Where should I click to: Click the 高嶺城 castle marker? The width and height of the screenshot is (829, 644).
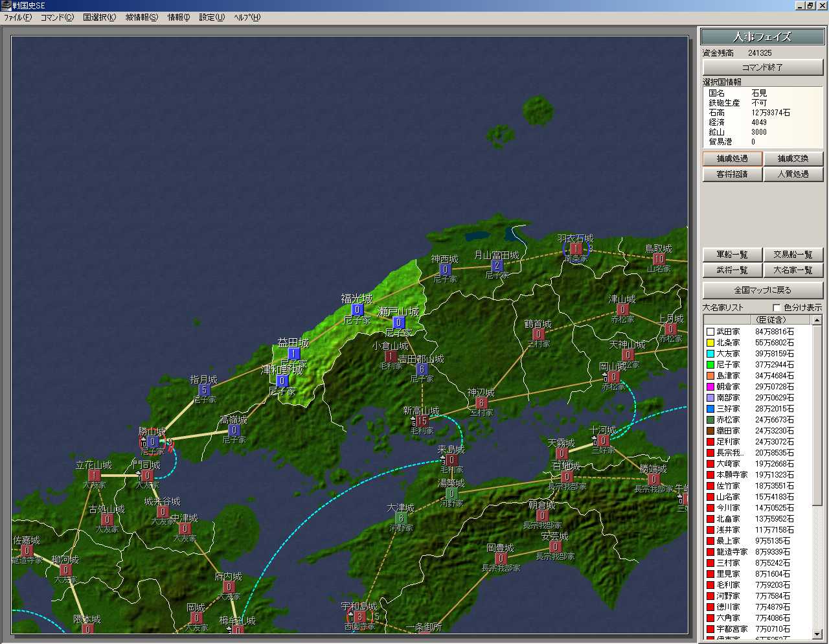234,430
